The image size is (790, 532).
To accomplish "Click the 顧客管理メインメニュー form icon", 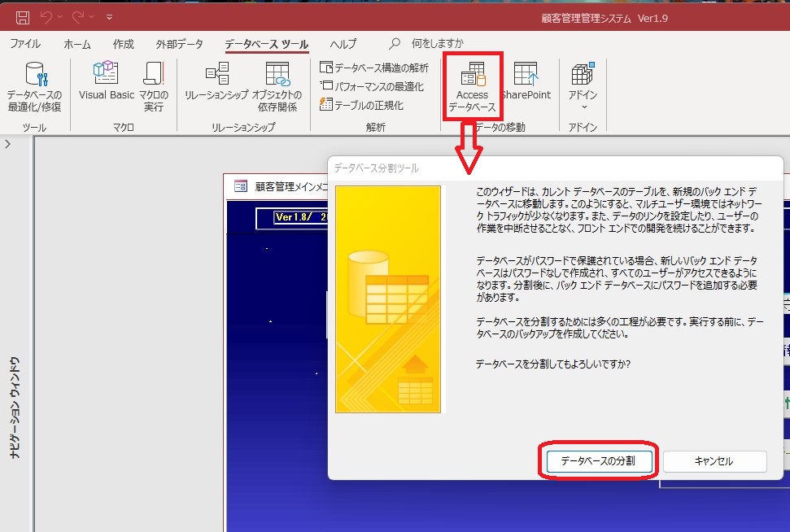I will point(241,186).
